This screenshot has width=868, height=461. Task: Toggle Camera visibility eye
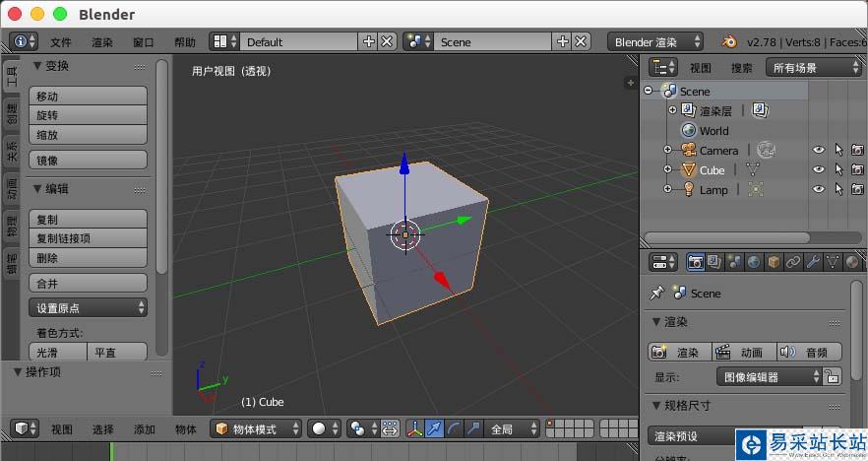coord(818,150)
